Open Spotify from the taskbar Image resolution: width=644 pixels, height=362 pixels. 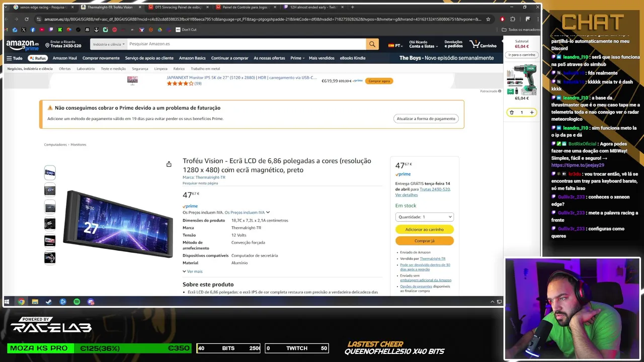[76, 302]
